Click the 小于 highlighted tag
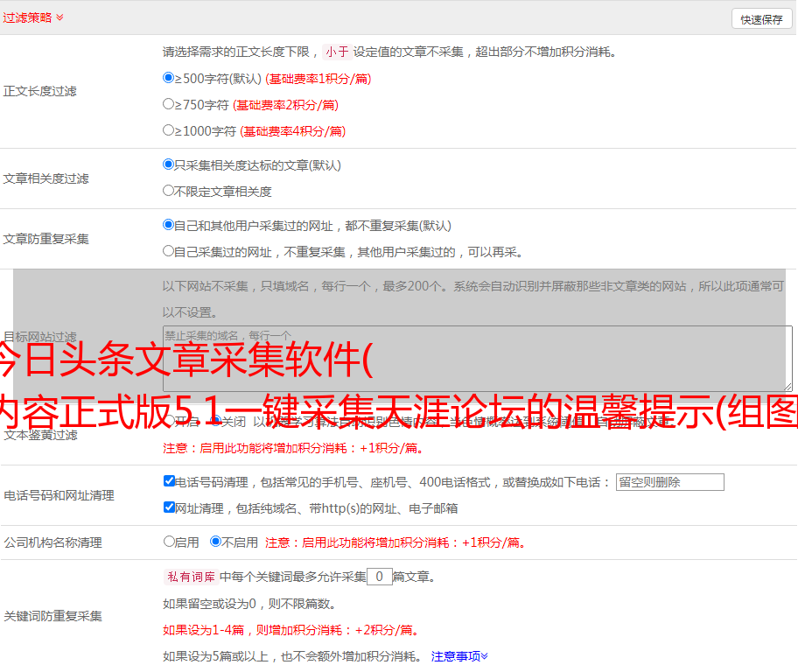The width and height of the screenshot is (798, 672). 337,52
